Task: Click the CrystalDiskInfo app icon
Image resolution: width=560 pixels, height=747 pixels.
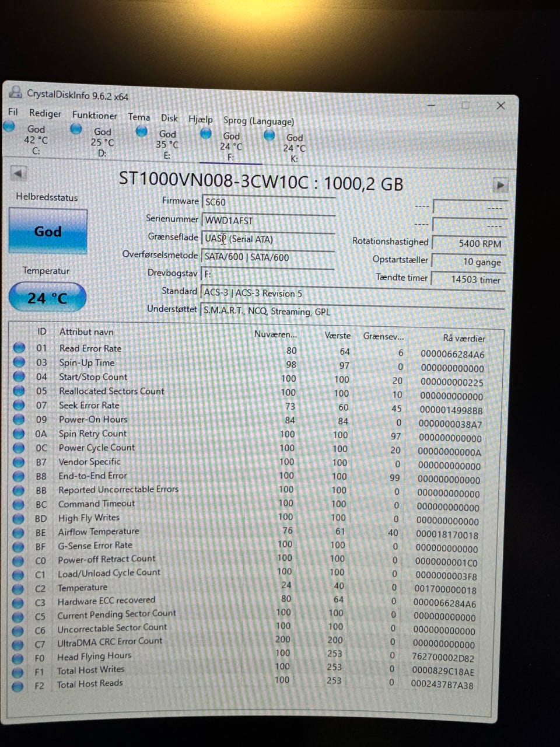Action: point(15,92)
